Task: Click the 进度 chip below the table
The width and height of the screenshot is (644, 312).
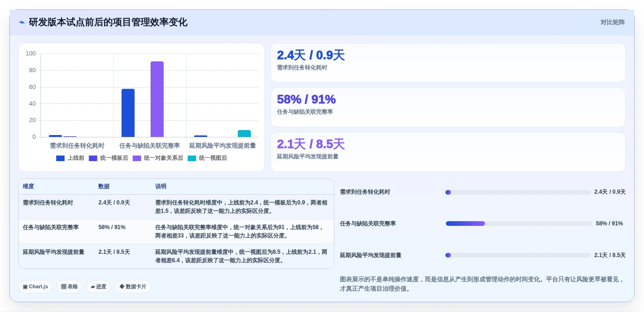Action: pos(98,286)
